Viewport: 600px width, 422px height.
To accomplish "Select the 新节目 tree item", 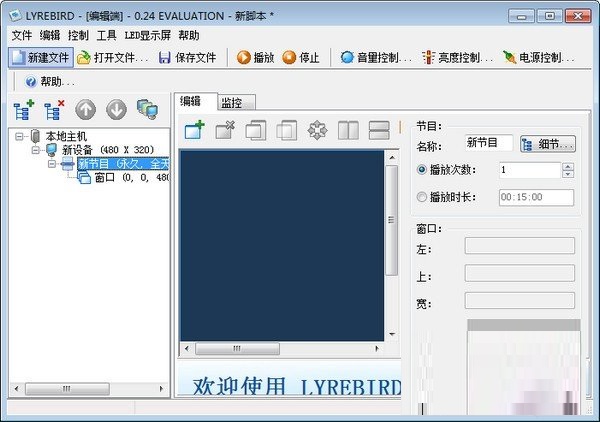I will 123,164.
